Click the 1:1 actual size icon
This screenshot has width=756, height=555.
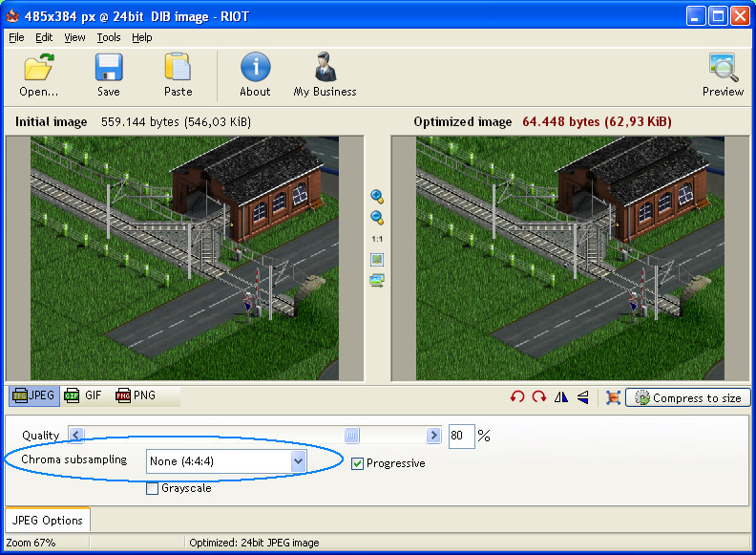(x=377, y=239)
